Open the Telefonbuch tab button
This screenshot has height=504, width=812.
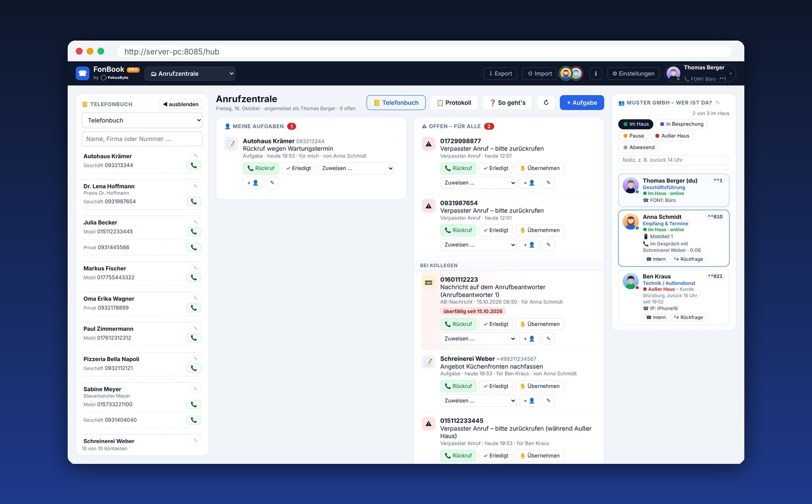[x=396, y=102]
